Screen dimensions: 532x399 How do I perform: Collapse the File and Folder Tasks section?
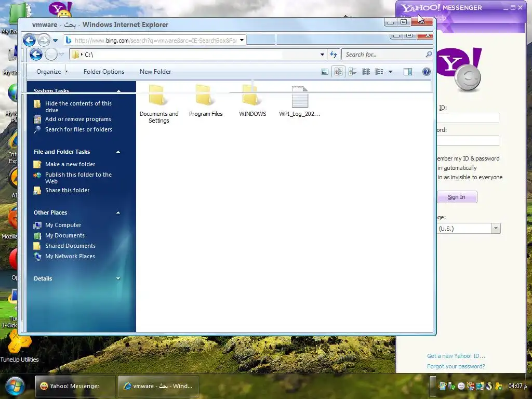pyautogui.click(x=118, y=152)
